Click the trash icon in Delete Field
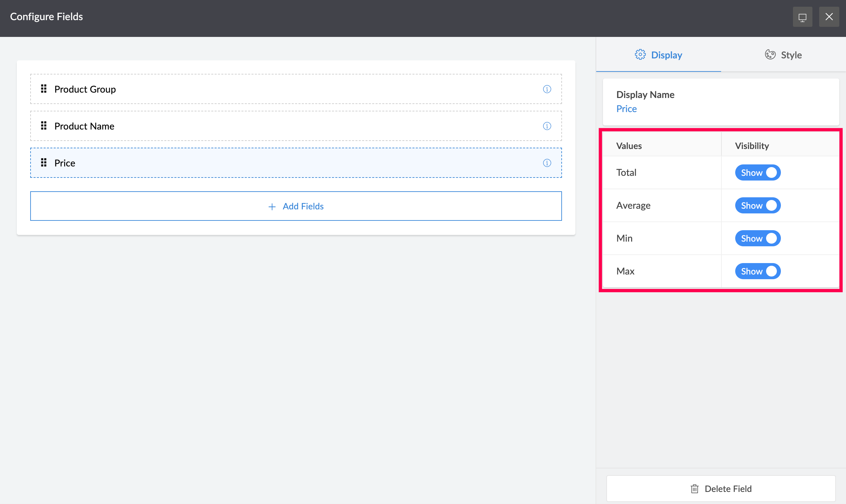This screenshot has height=504, width=846. click(x=695, y=489)
